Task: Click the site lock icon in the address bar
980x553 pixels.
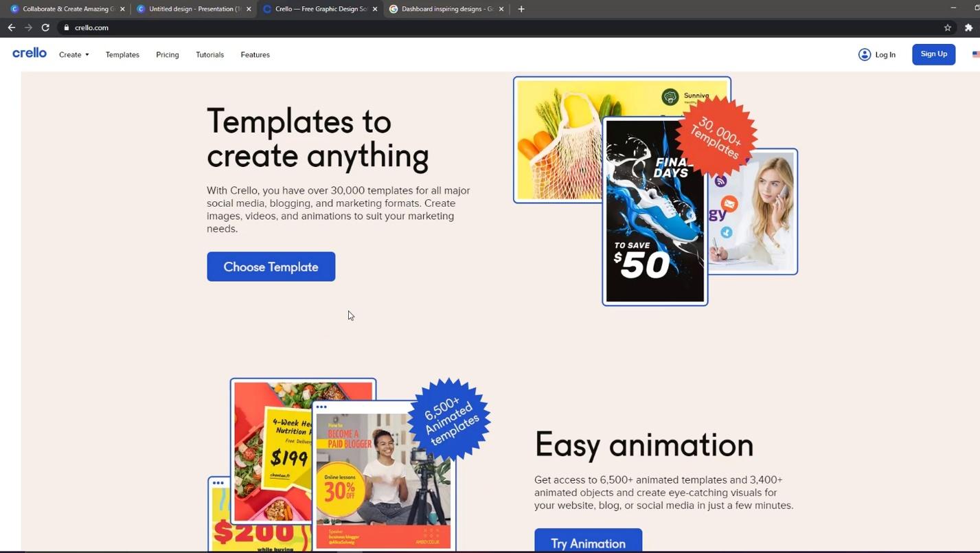Action: tap(67, 27)
